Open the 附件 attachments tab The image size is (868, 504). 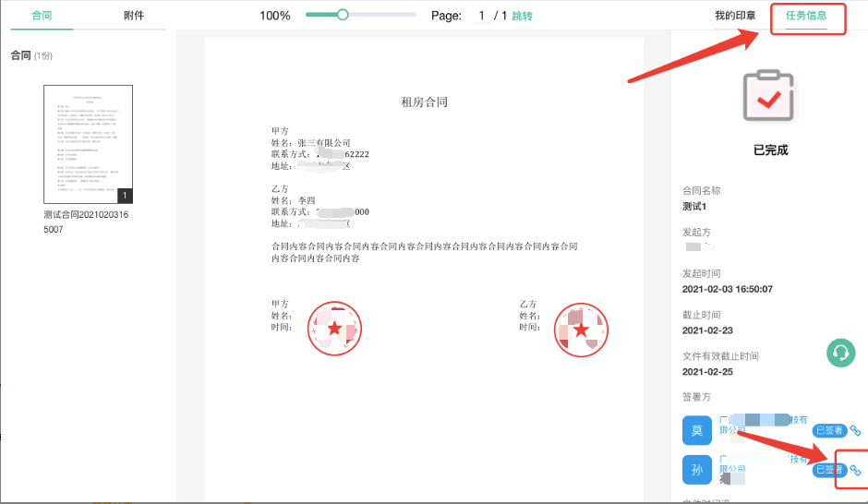click(x=134, y=16)
